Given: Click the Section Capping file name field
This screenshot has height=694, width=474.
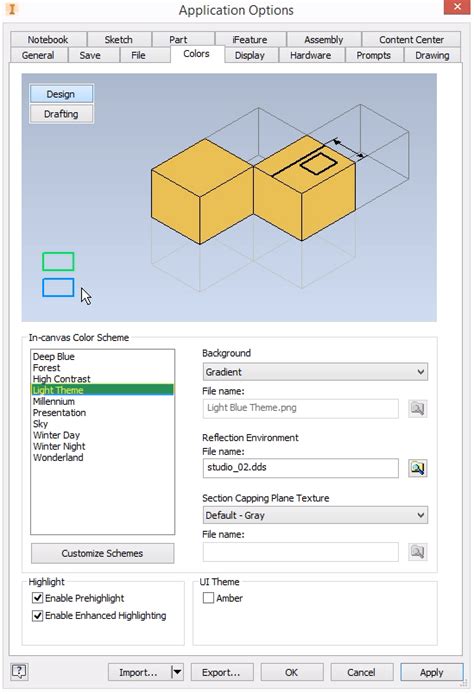Looking at the screenshot, I should [301, 551].
